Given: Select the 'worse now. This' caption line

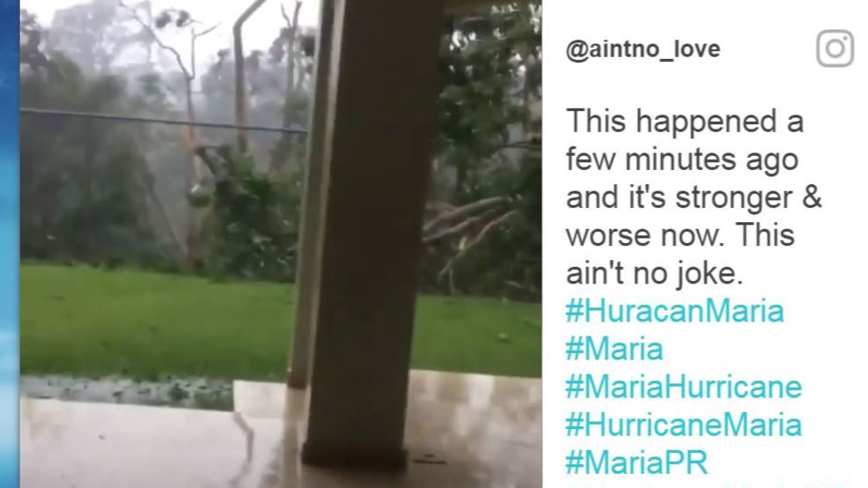Looking at the screenshot, I should [680, 235].
